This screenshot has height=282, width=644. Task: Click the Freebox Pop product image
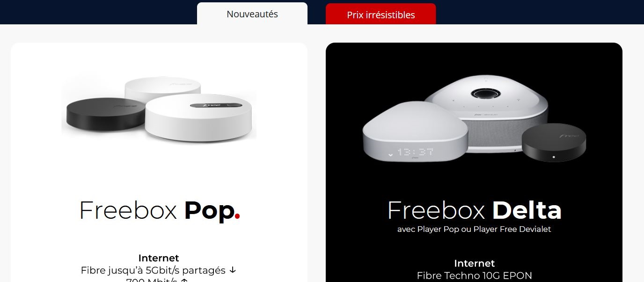[159, 109]
